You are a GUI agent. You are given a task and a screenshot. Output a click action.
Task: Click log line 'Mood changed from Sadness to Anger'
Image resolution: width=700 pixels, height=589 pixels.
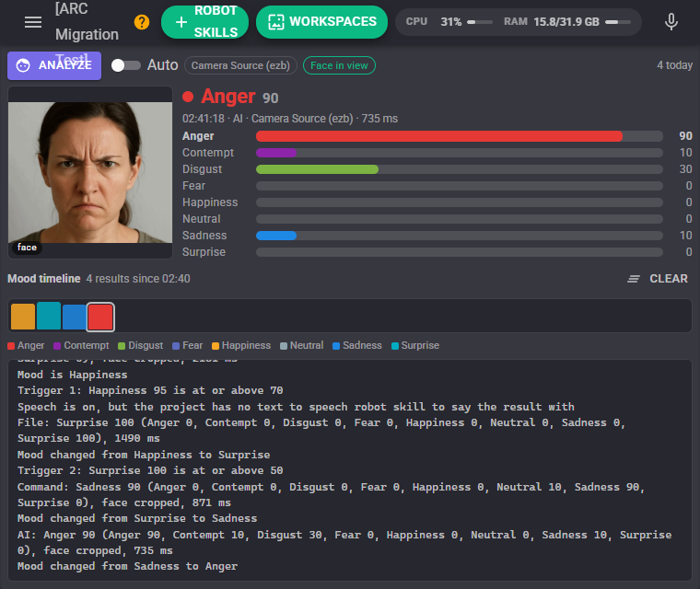[127, 566]
